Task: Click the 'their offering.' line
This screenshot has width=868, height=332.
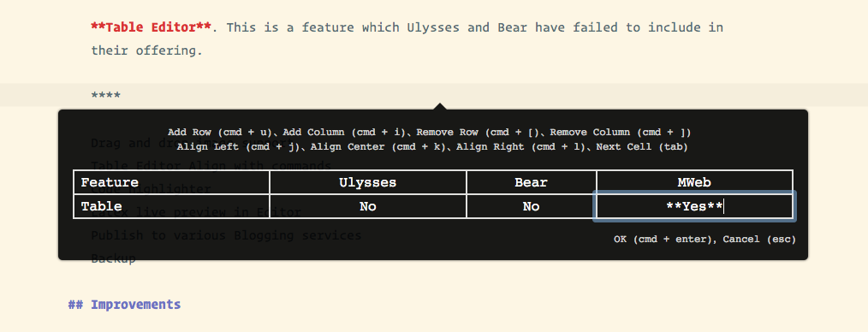Action: 146,50
